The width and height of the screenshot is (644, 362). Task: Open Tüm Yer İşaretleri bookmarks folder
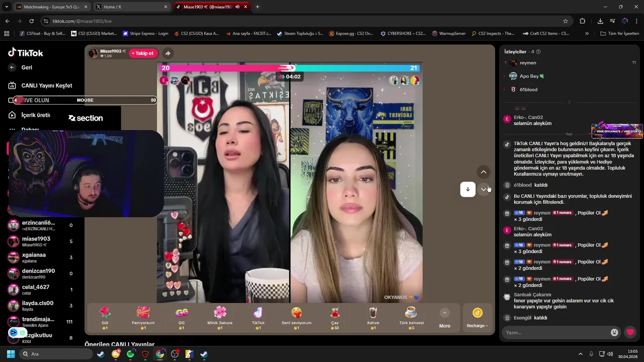tap(619, 34)
